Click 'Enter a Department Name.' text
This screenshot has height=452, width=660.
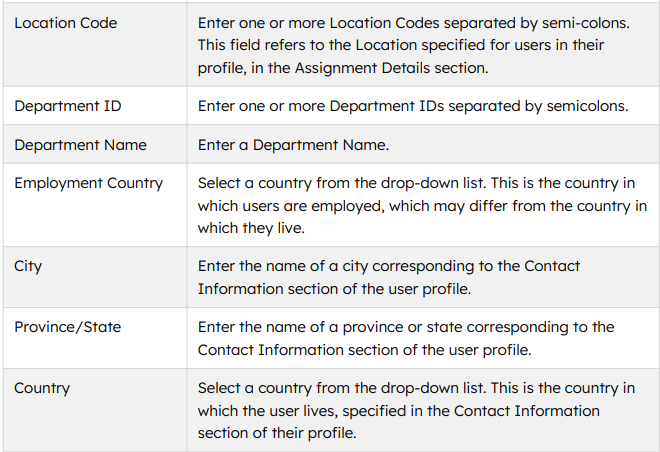pyautogui.click(x=293, y=145)
